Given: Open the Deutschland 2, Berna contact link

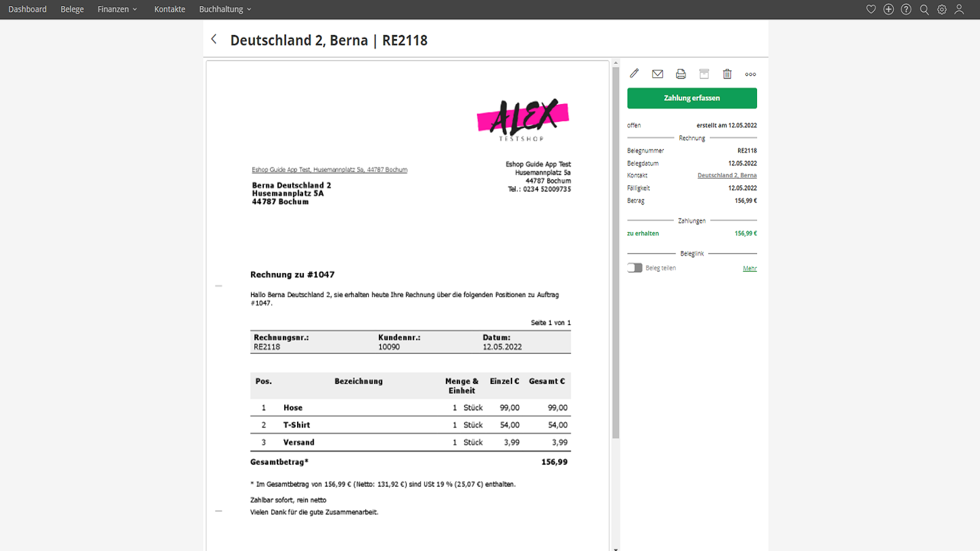Looking at the screenshot, I should pyautogui.click(x=726, y=176).
